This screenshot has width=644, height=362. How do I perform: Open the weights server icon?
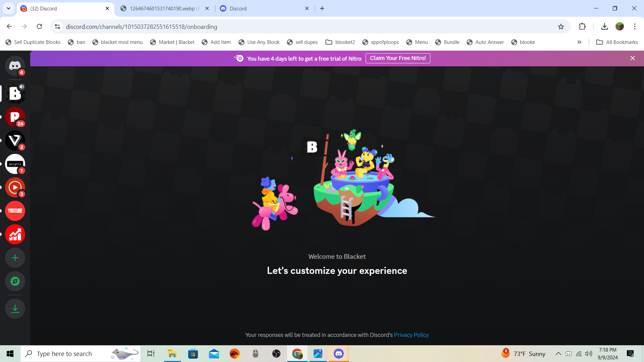[x=15, y=164]
